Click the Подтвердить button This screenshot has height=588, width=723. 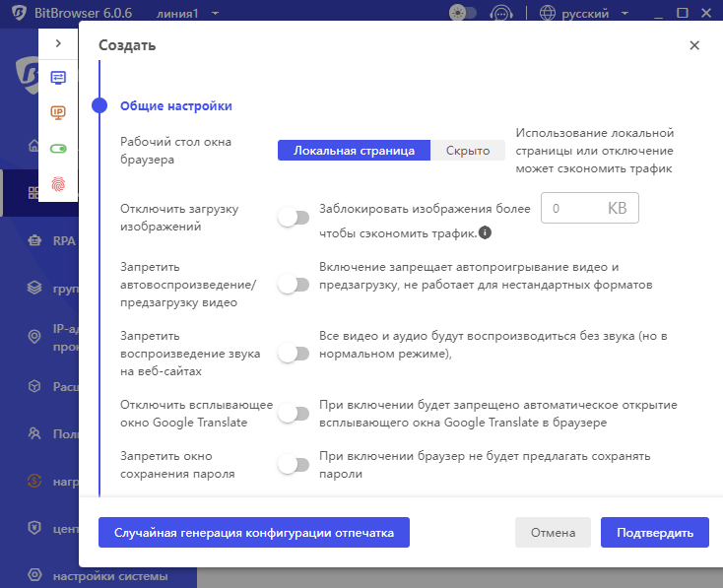655,533
